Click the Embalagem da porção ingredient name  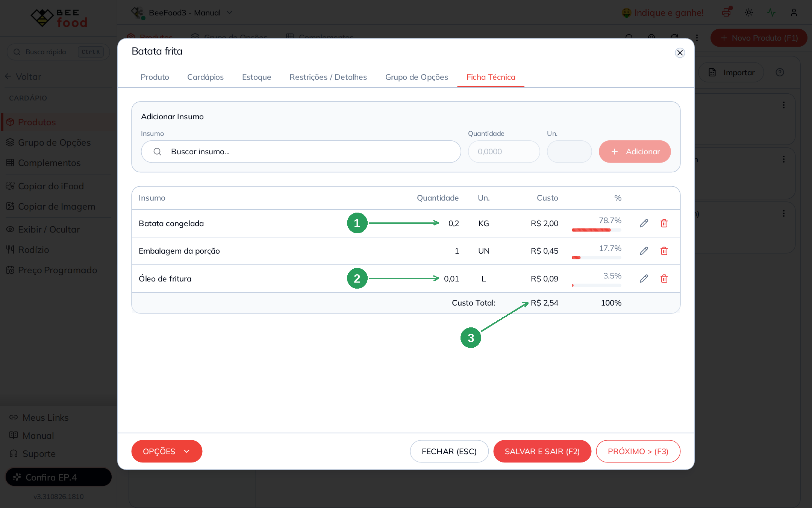tap(179, 251)
